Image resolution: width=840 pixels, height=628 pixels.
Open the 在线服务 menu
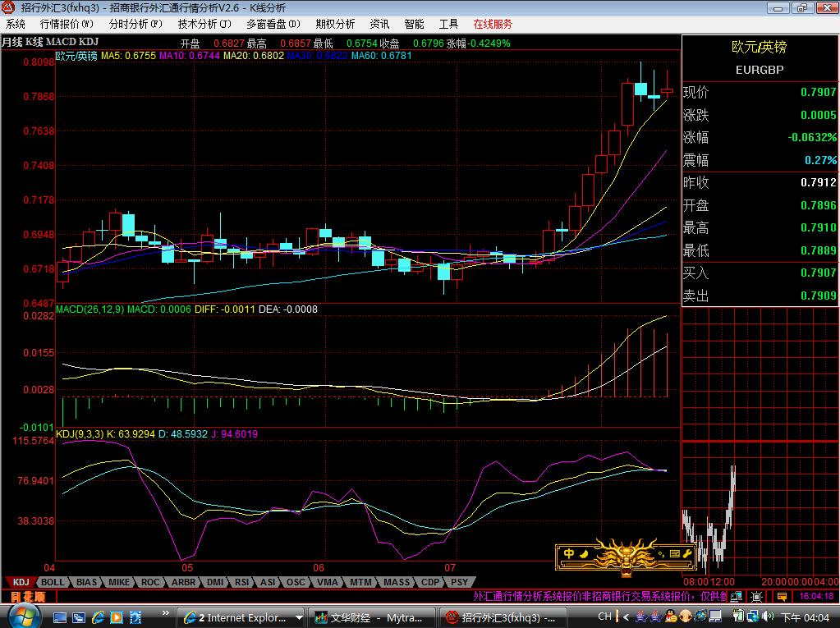493,24
